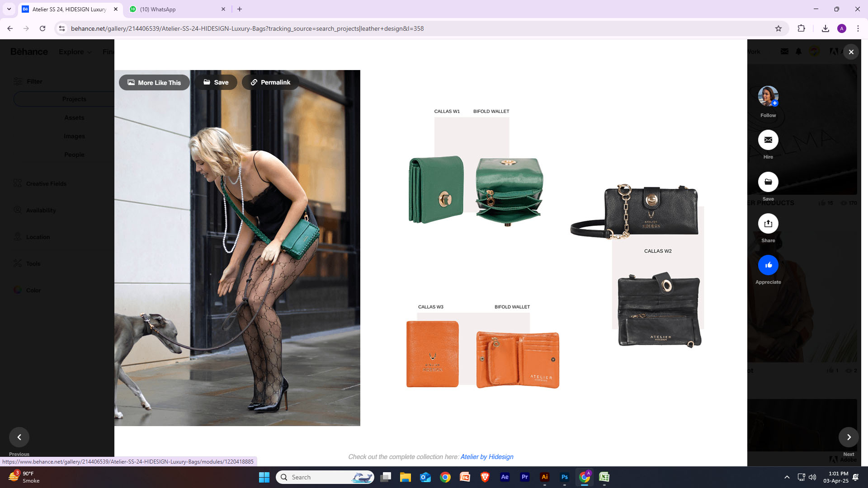Save the image using overlay Save button
The image size is (868, 488).
point(216,82)
